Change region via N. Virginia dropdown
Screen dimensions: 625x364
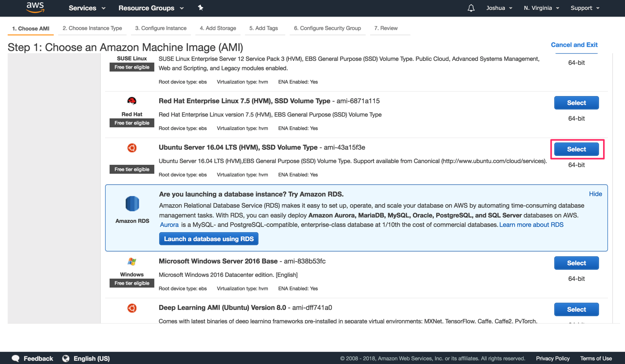click(541, 8)
